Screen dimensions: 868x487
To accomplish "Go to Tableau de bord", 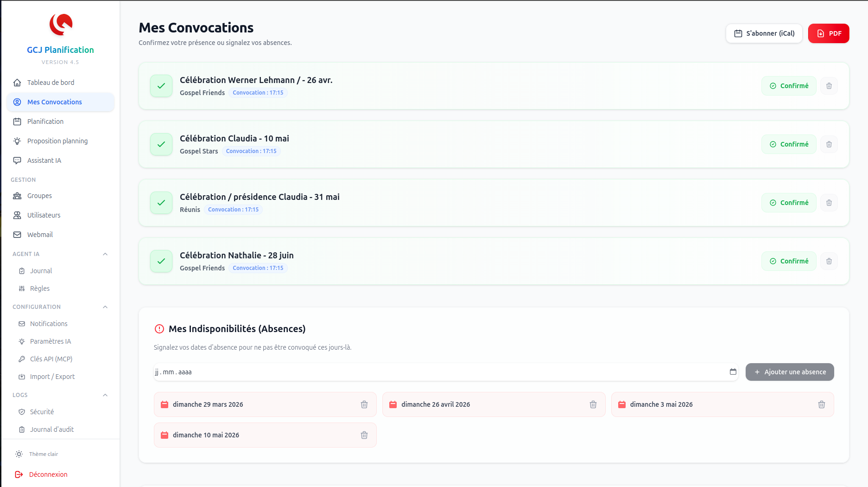I will 51,83.
